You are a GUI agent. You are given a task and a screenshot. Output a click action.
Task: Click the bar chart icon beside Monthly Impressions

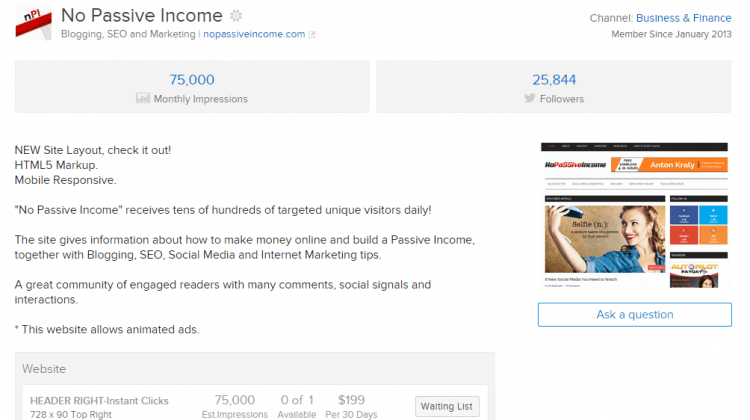(143, 98)
